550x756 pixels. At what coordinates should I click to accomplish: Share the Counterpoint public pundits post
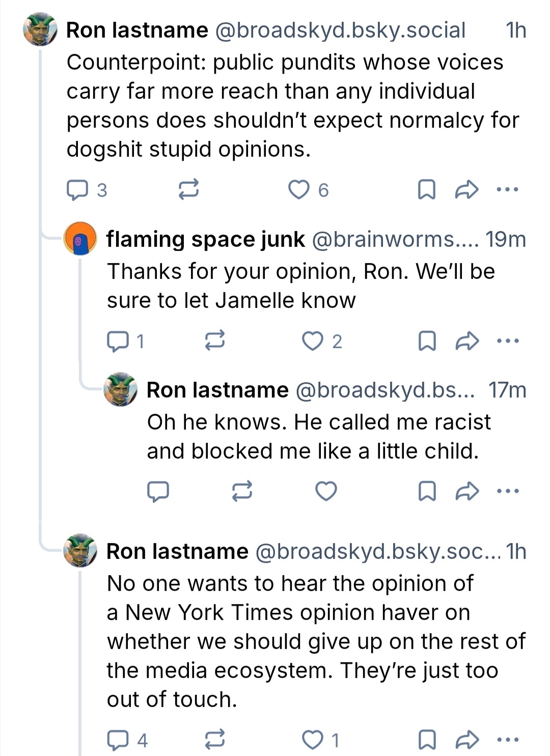[x=466, y=190]
